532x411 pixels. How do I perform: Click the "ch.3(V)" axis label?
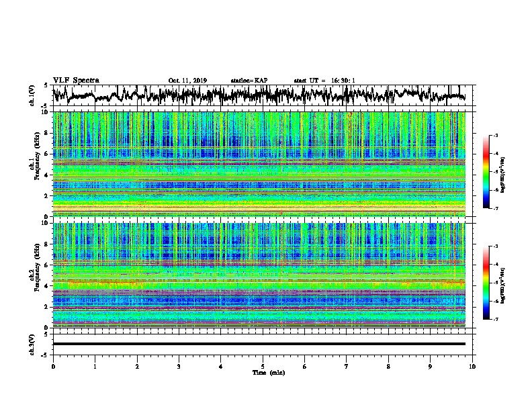pyautogui.click(x=32, y=345)
